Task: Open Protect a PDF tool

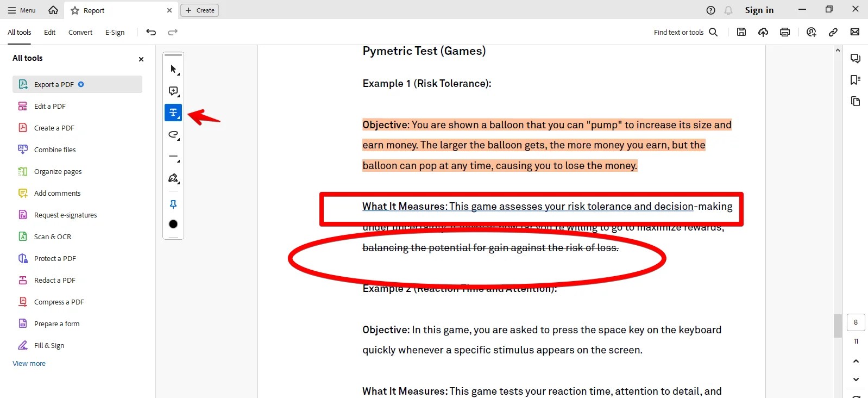Action: click(x=77, y=258)
